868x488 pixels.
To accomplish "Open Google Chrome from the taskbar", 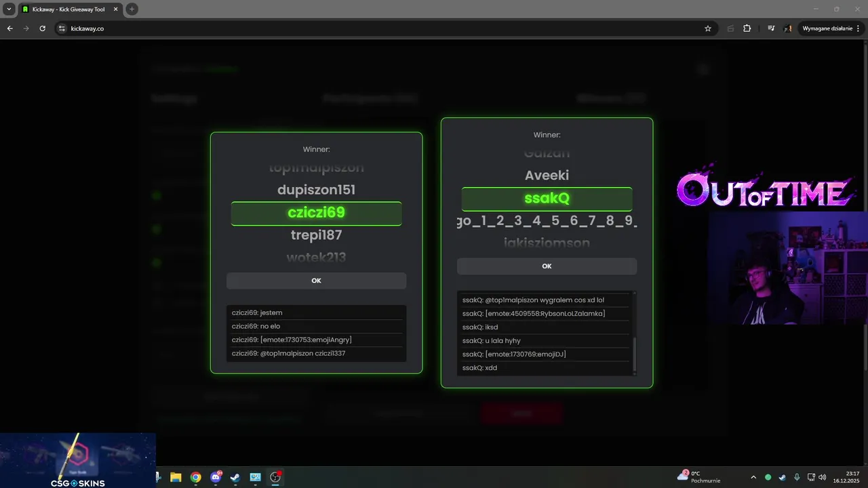I will (x=195, y=477).
